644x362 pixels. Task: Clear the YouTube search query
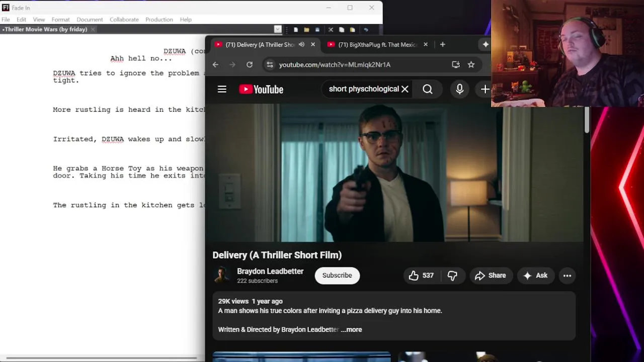click(x=405, y=89)
